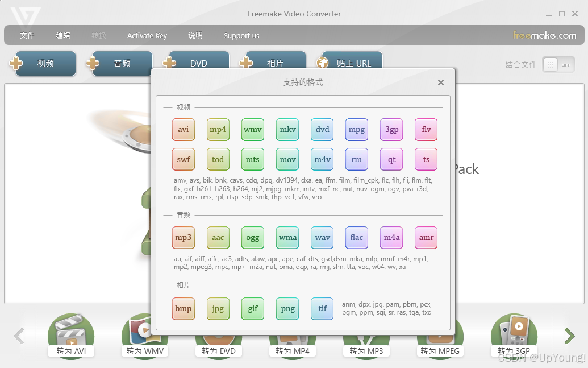Click the jpg photo format icon
588x368 pixels.
(x=218, y=309)
